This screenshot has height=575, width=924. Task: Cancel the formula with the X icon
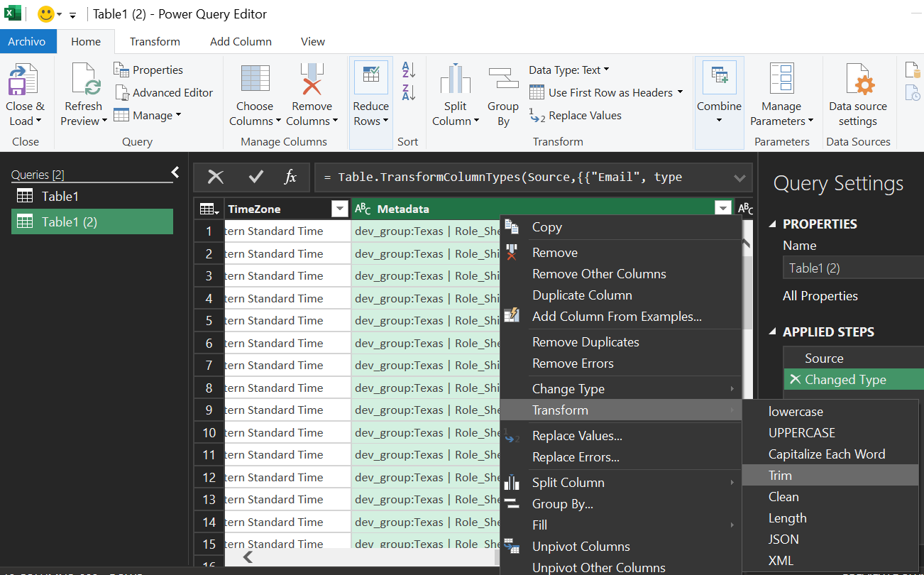[216, 177]
